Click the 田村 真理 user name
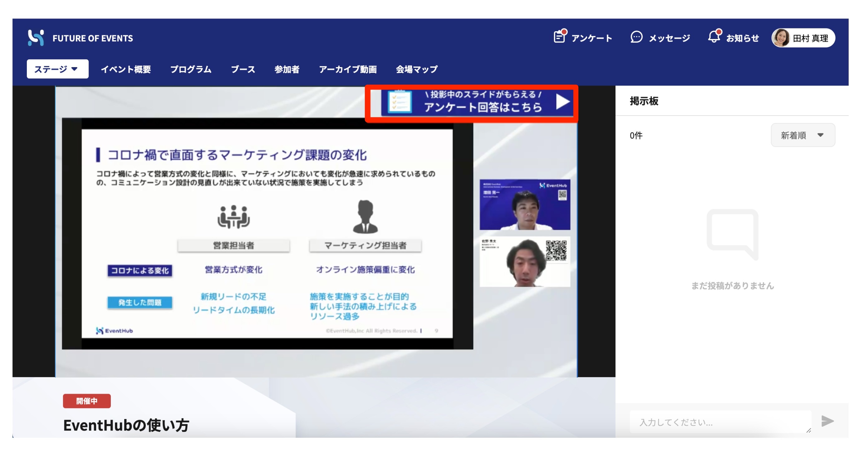The width and height of the screenshot is (868, 449). (810, 38)
